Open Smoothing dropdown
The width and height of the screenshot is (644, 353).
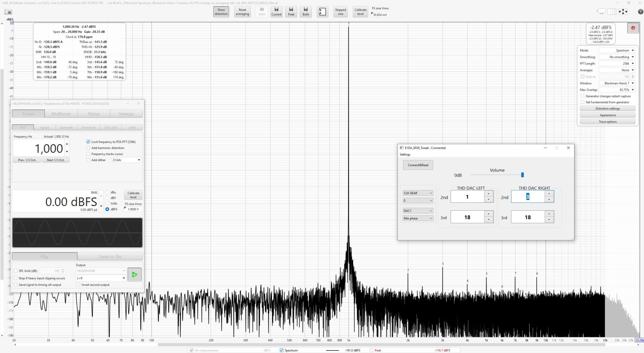(x=617, y=57)
